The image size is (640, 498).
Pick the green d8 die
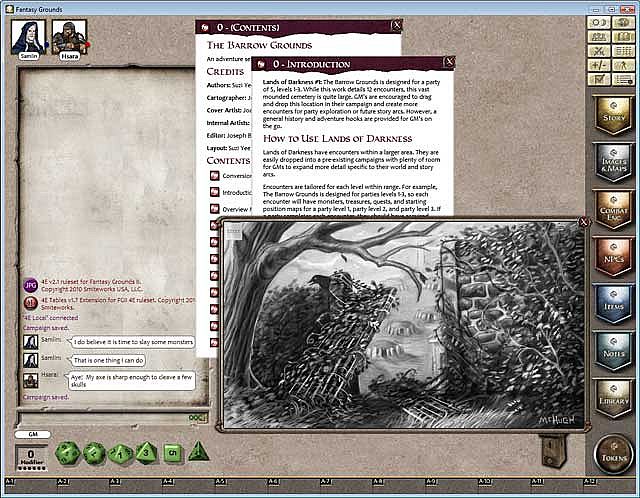tap(147, 453)
